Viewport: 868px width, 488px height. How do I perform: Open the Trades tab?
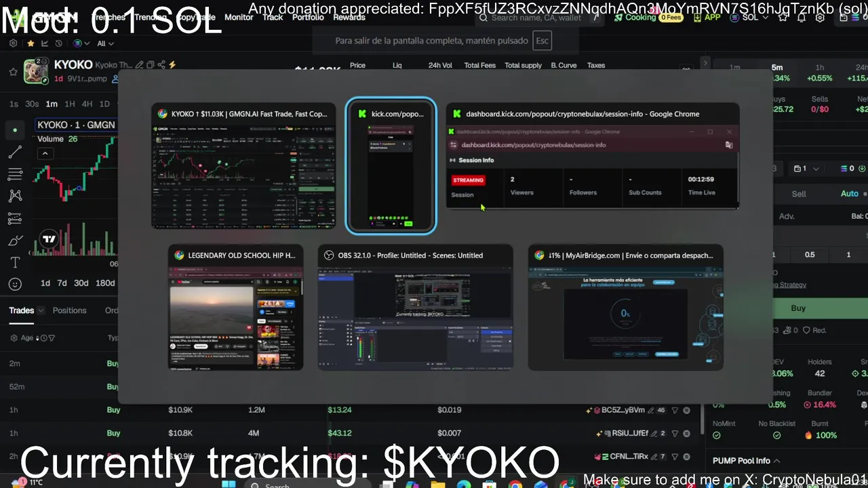pos(21,310)
